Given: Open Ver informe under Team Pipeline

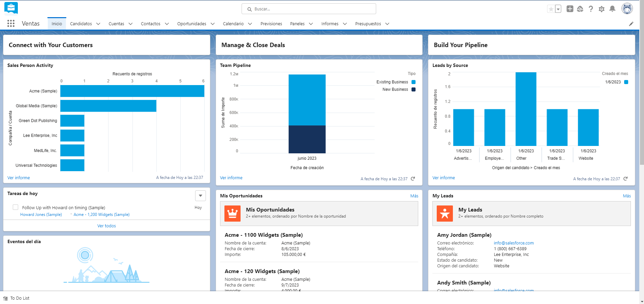Looking at the screenshot, I should point(231,178).
